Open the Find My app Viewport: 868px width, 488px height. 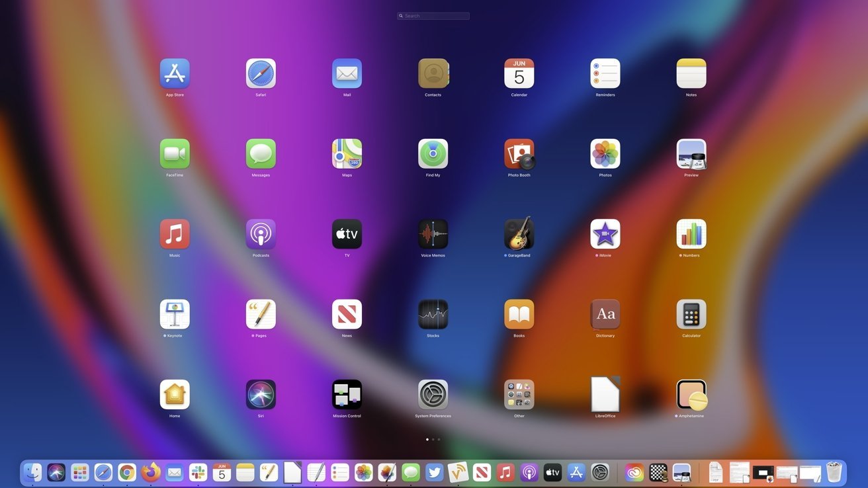433,153
